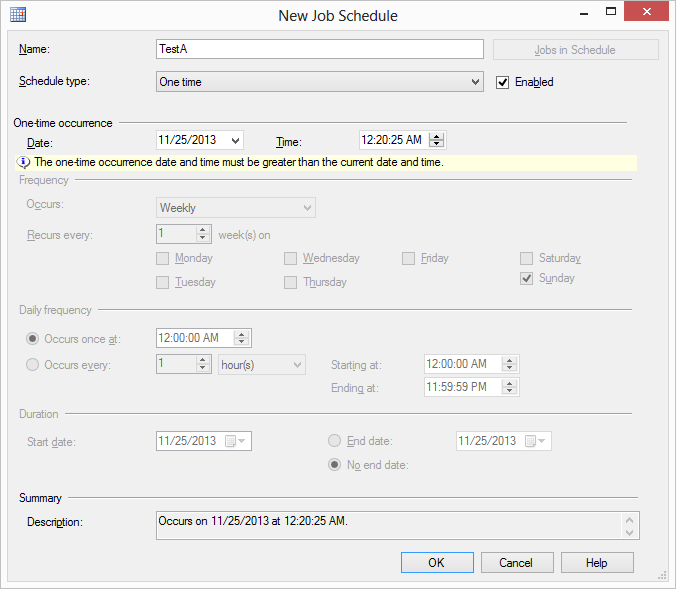This screenshot has width=676, height=589.
Task: Click the Jobs in Schedule button
Action: point(575,50)
